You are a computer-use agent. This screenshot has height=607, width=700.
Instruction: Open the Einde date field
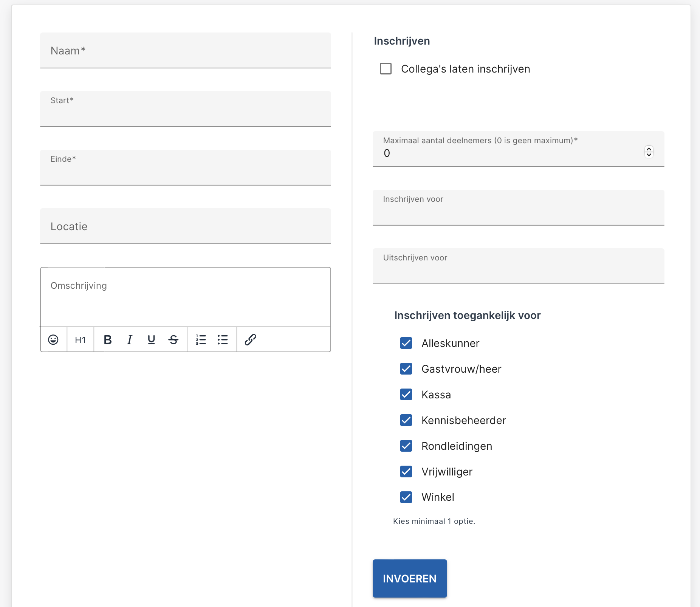point(186,167)
